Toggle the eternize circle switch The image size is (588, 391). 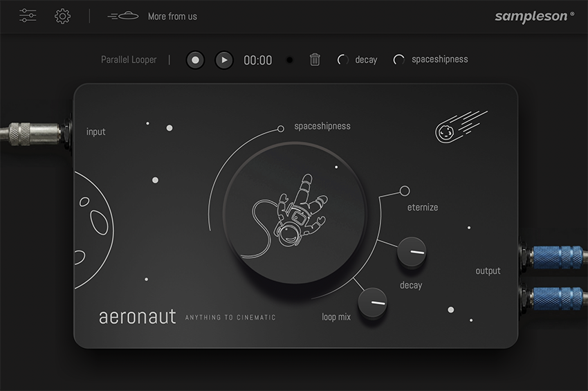pos(405,190)
